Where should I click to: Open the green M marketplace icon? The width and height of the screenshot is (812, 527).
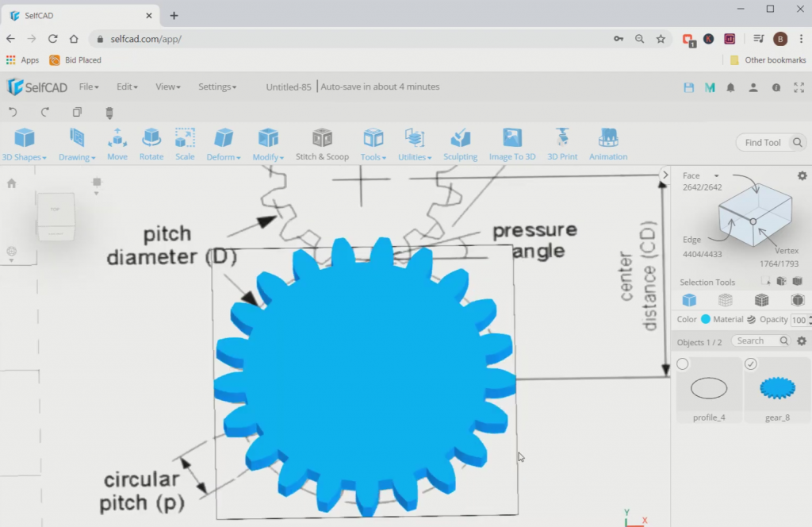pos(710,87)
